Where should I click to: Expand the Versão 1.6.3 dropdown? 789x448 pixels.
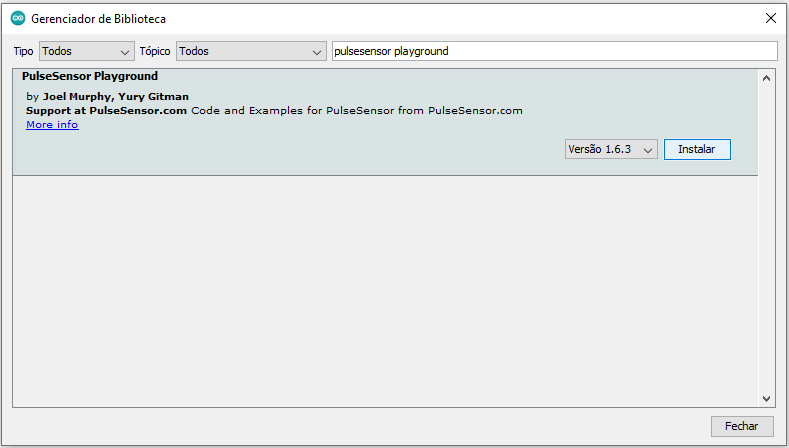click(x=611, y=150)
